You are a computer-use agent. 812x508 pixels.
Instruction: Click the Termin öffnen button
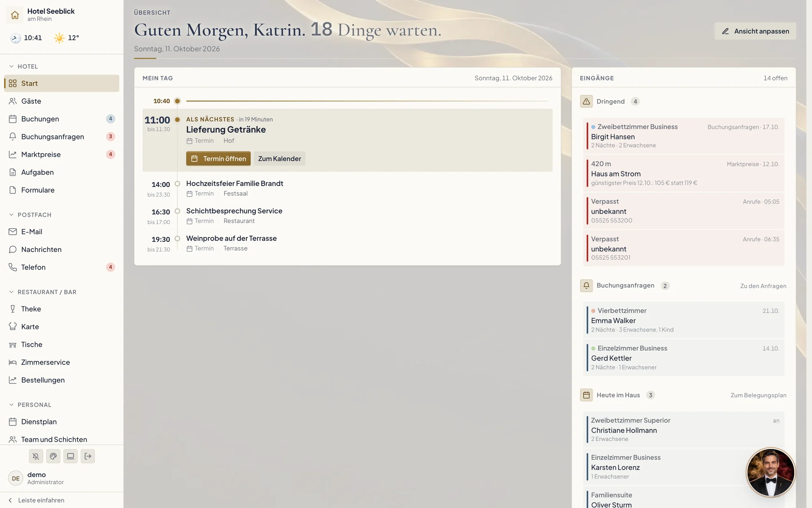click(218, 158)
